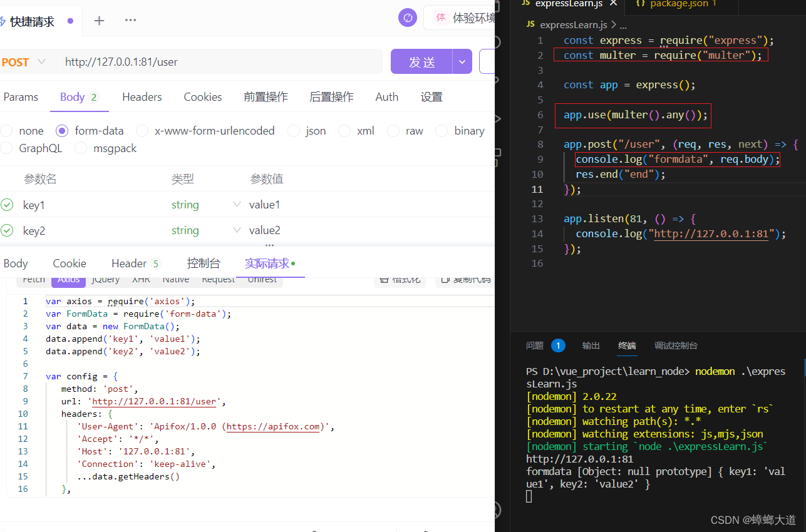Viewport: 806px width, 532px height.
Task: Click the breadcrumb ellipsis after expressLearn.js
Action: [x=623, y=25]
